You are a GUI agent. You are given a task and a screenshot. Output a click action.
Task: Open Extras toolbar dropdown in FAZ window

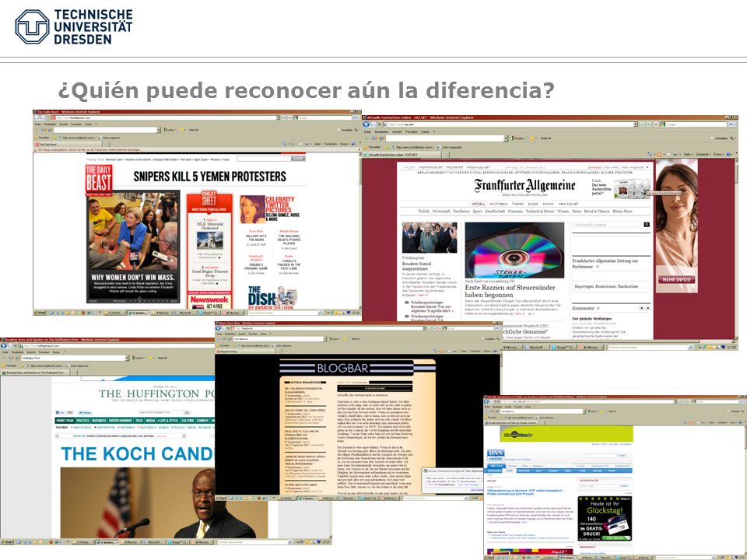pyautogui.click(x=719, y=154)
